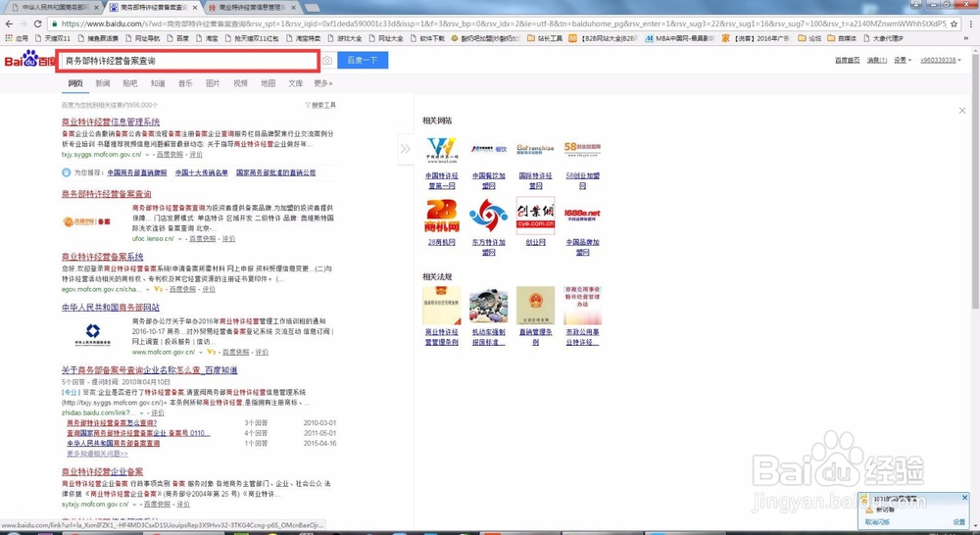Open result 商业特许经营备案系统

pos(103,257)
